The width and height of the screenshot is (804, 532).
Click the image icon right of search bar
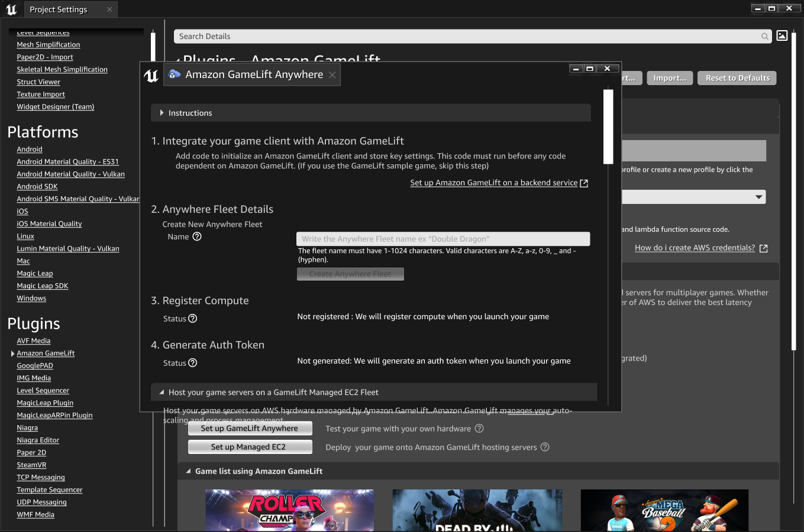point(782,36)
